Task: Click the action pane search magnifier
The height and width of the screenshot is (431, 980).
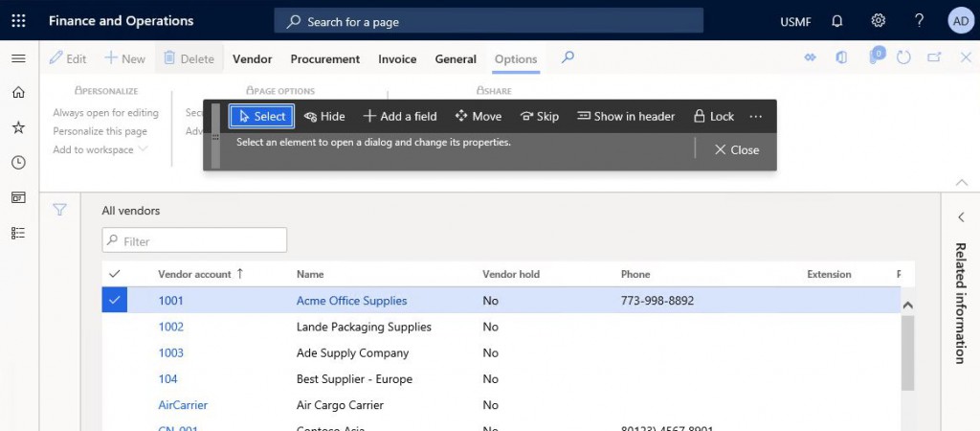Action: click(x=568, y=57)
